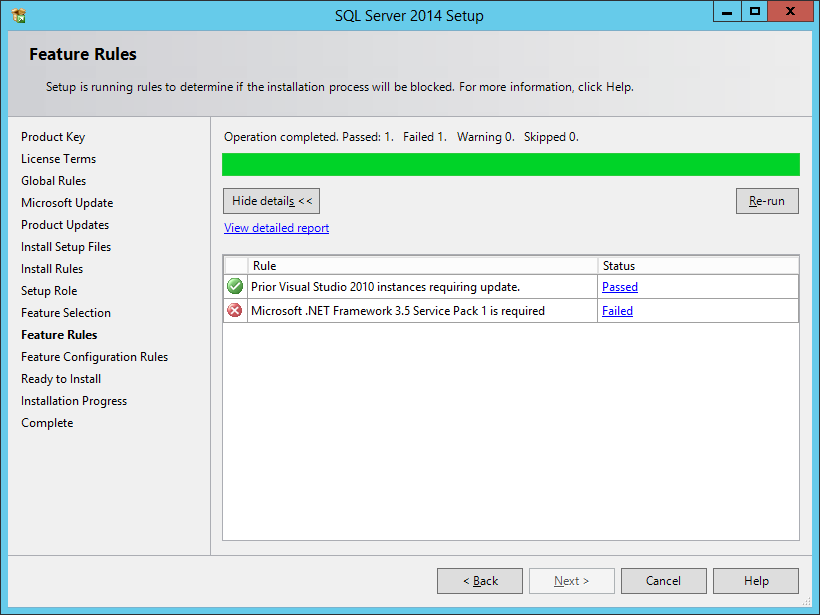820x615 pixels.
Task: Open the View detailed report link
Action: (276, 228)
